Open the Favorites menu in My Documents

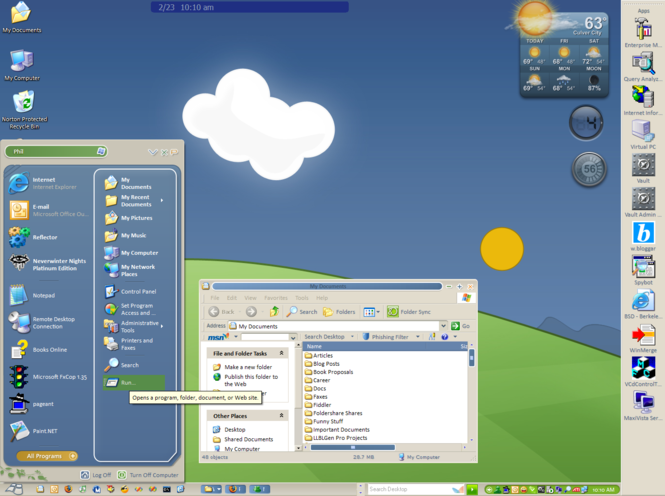pyautogui.click(x=276, y=298)
